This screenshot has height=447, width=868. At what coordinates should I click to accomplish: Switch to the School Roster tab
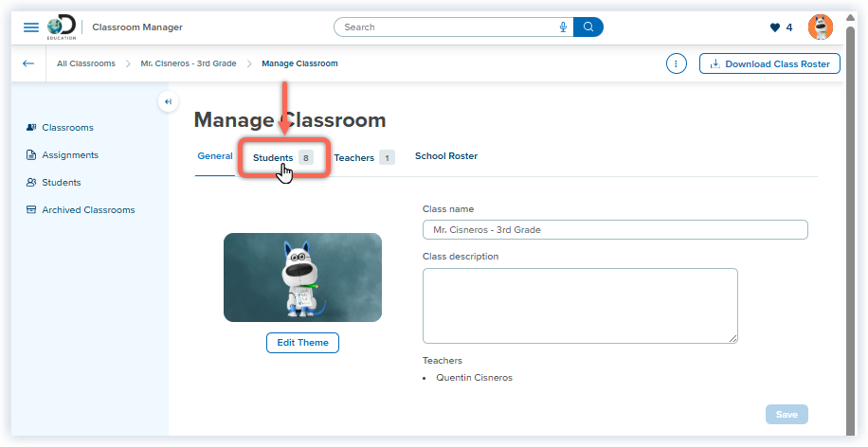(446, 156)
